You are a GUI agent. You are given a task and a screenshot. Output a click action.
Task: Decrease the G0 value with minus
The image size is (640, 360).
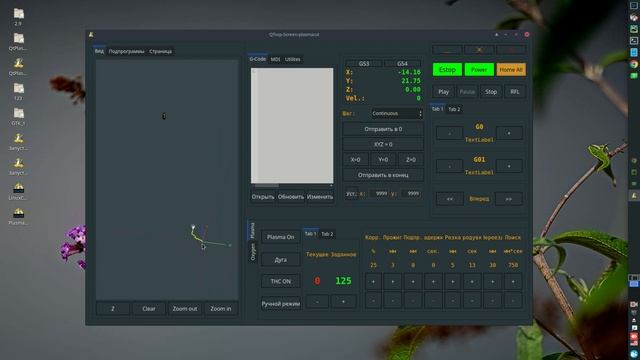449,133
